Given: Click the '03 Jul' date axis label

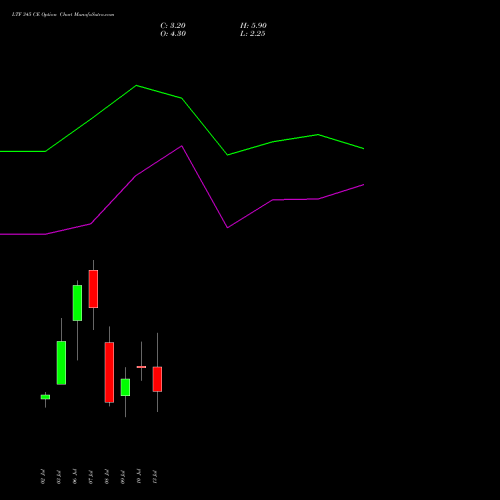Looking at the screenshot, I should 59,477.
